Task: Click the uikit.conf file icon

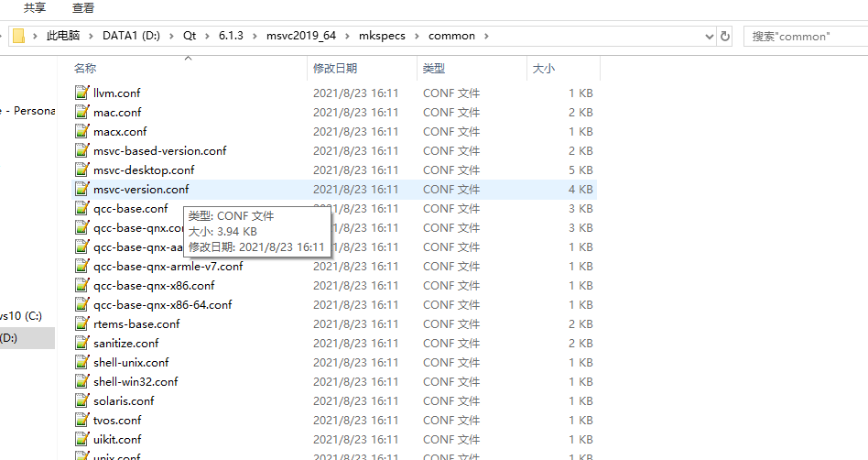Action: [81, 439]
